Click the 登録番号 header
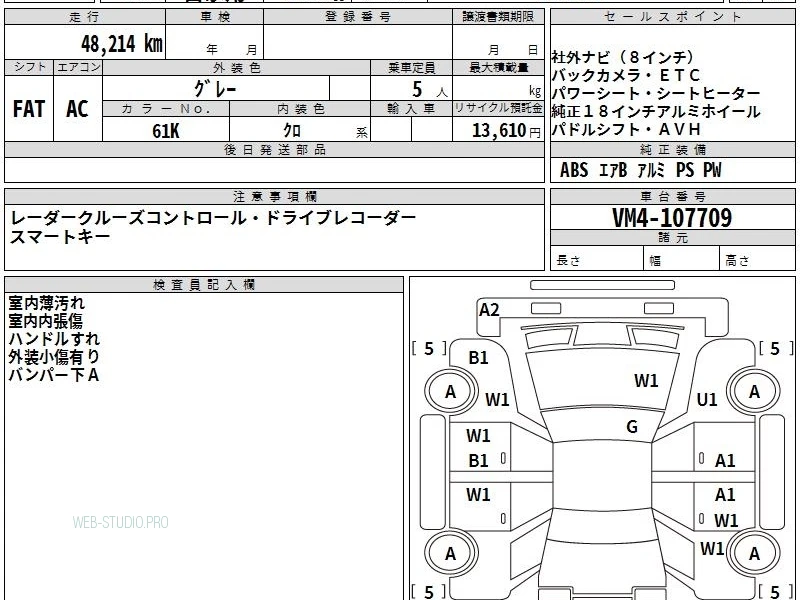Screen dimensions: 800x600 click(x=358, y=17)
